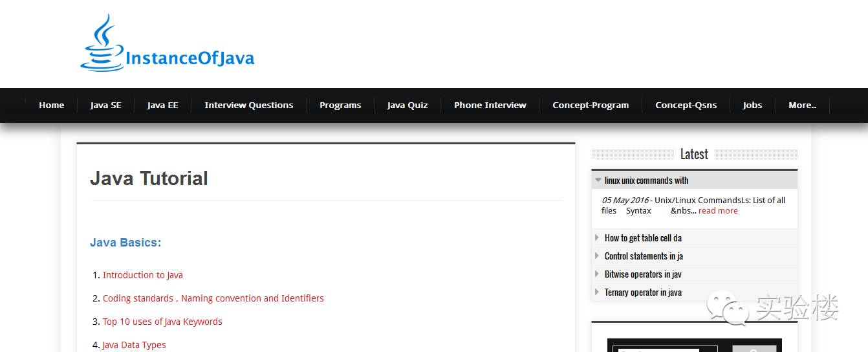Expand 'How to get table cell da' arrow
The image size is (868, 352).
pyautogui.click(x=597, y=237)
